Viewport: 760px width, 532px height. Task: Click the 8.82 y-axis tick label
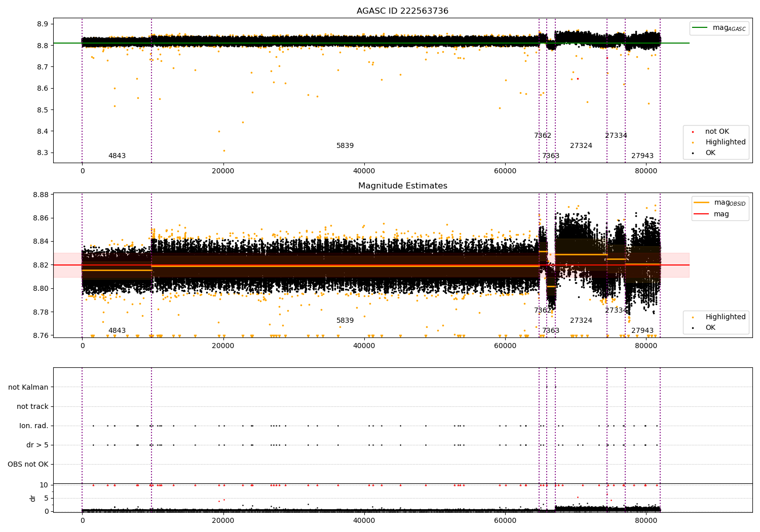[41, 265]
